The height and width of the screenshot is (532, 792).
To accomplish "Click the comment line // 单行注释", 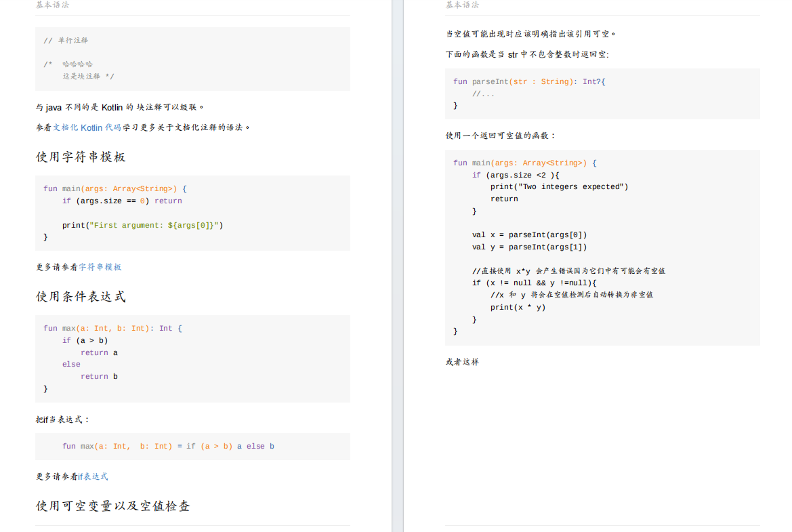I will [66, 41].
